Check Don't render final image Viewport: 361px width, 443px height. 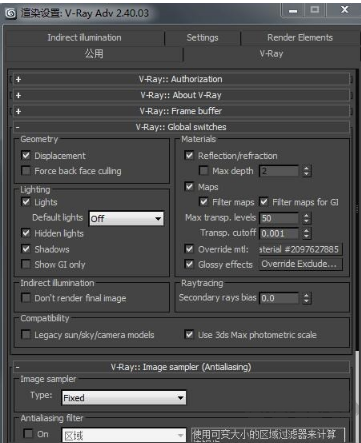coord(26,298)
